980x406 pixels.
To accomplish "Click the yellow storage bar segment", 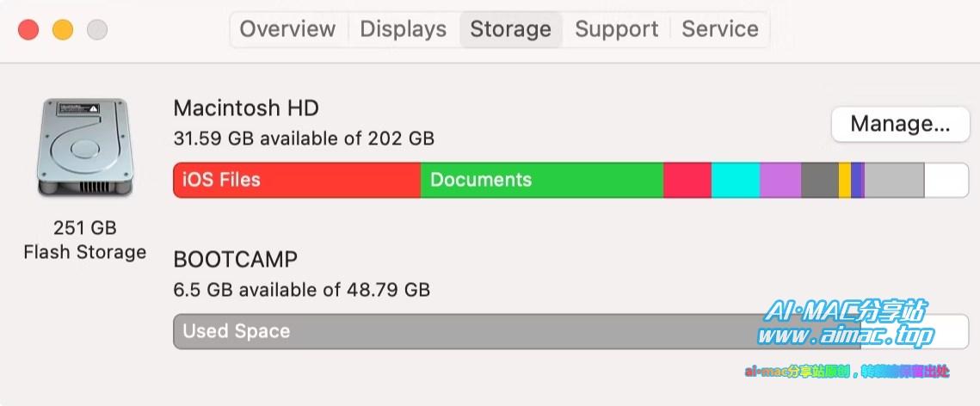I will point(845,180).
